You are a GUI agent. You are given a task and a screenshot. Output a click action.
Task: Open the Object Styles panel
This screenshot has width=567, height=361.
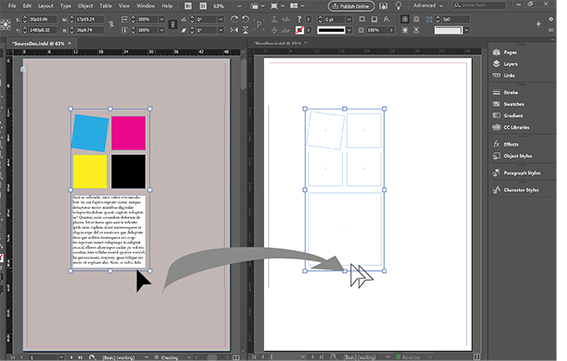point(512,156)
